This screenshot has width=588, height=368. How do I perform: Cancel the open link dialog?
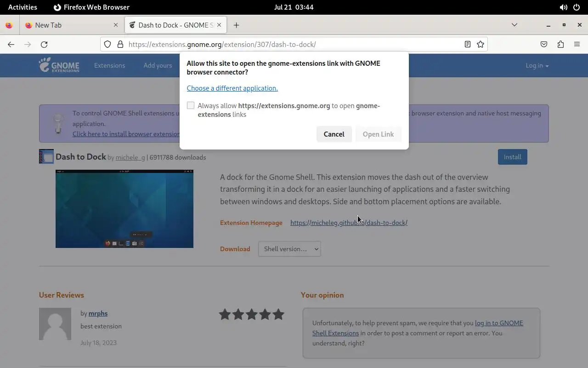(x=334, y=134)
